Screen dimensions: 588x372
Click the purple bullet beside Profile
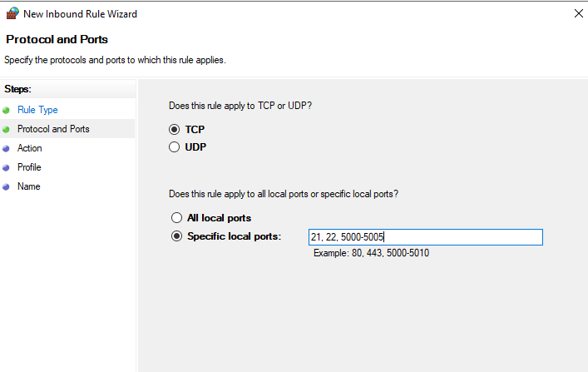pos(6,168)
